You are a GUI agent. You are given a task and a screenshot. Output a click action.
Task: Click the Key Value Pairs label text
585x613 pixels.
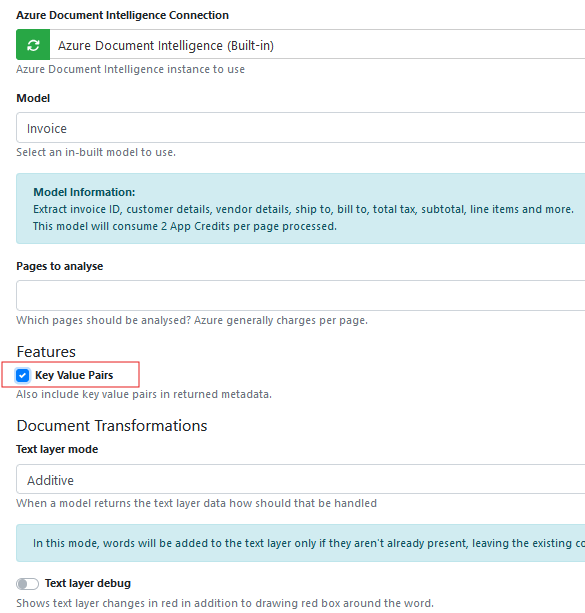pyautogui.click(x=74, y=375)
